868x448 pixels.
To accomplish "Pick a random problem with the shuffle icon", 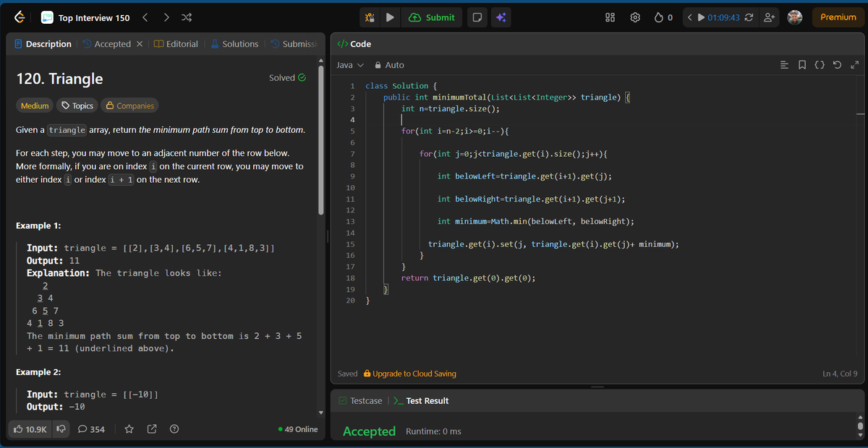I will (187, 17).
